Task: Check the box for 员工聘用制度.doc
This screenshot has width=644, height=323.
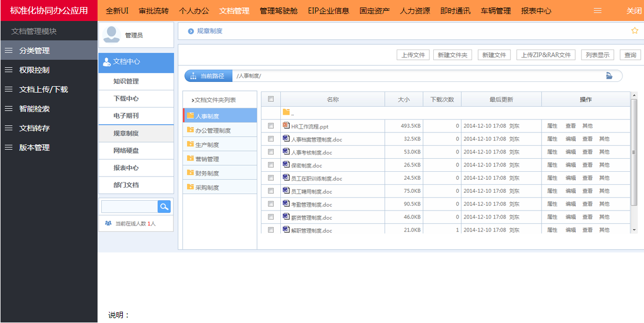Action: [x=271, y=191]
